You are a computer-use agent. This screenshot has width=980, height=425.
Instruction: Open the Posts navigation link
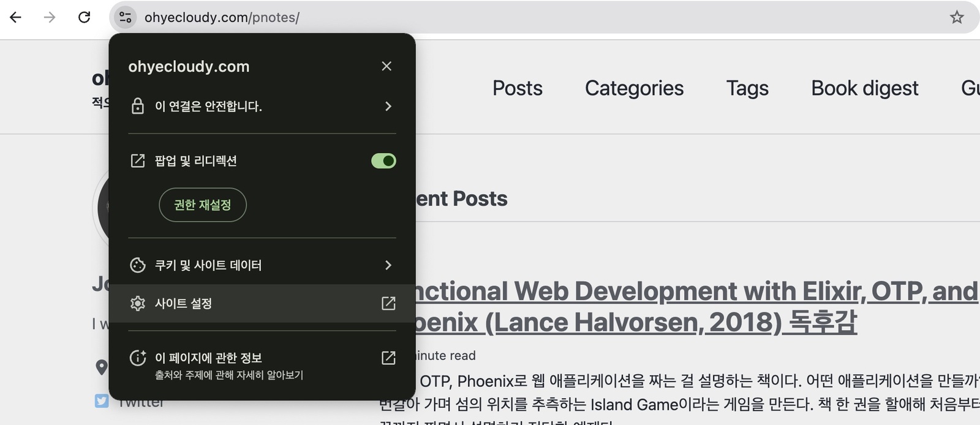[518, 88]
